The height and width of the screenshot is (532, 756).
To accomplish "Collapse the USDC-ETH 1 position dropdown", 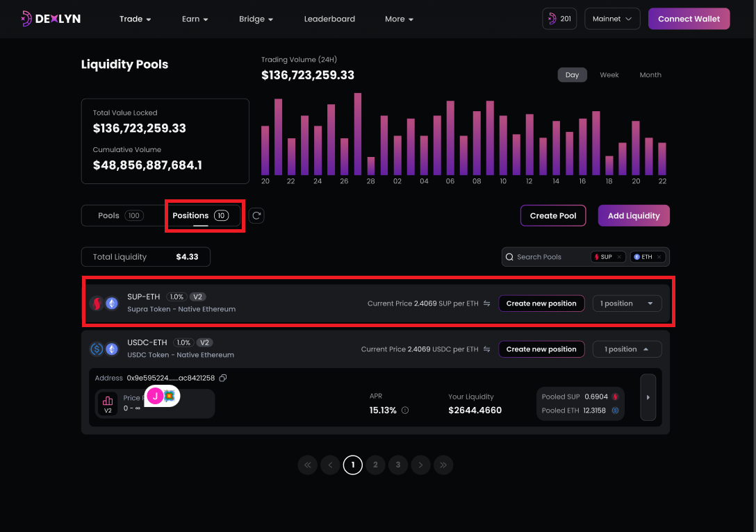I will [x=627, y=349].
